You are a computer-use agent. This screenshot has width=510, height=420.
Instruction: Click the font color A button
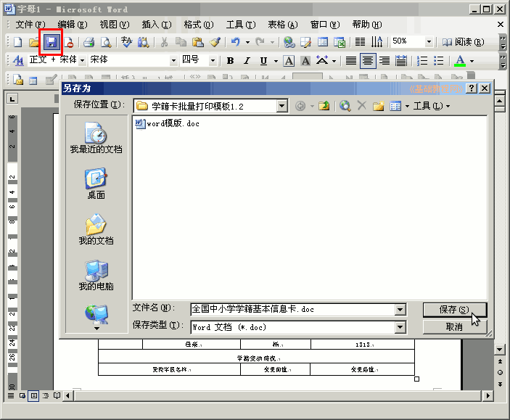coord(460,61)
